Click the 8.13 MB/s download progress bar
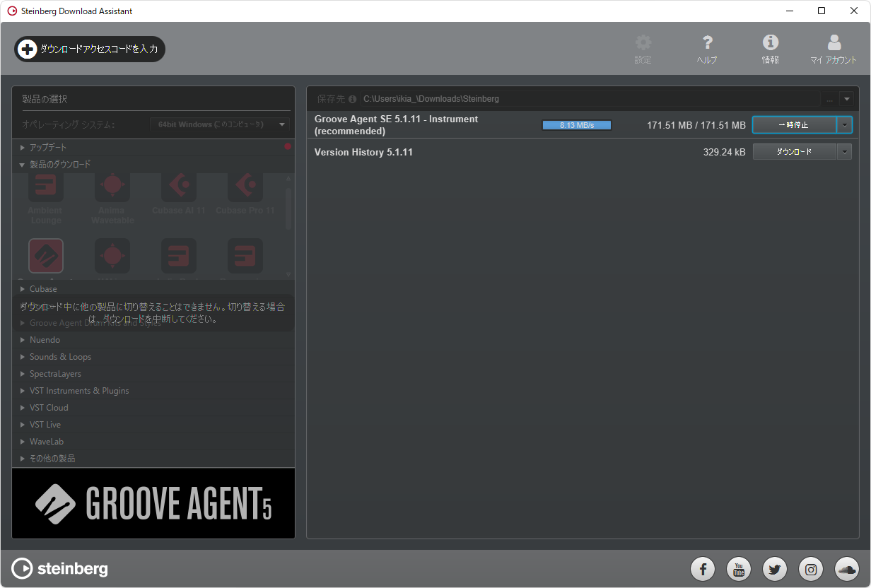871x588 pixels. [577, 125]
